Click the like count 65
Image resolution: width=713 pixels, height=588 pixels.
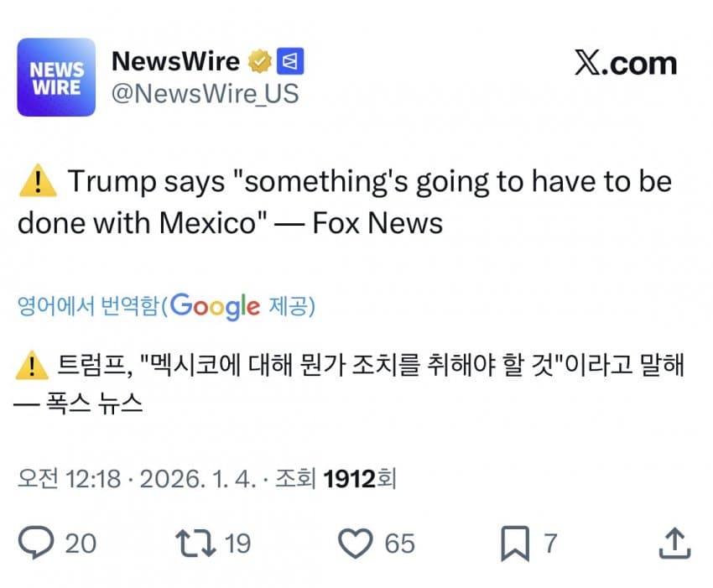coord(399,544)
